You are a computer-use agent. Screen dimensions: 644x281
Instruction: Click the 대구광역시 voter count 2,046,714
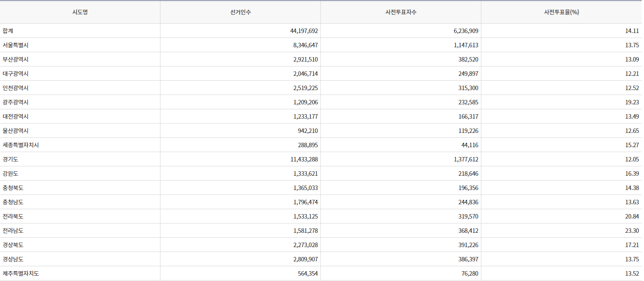pos(305,74)
